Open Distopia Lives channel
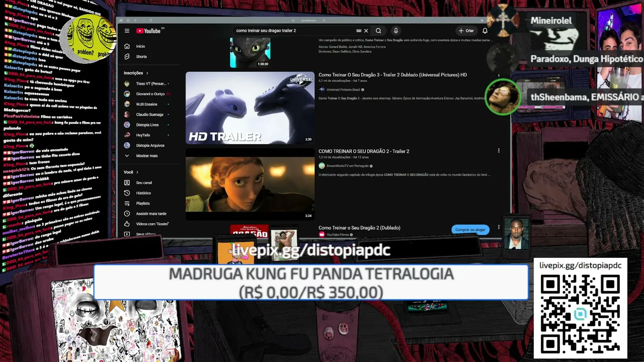The height and width of the screenshot is (362, 644). pos(147,125)
